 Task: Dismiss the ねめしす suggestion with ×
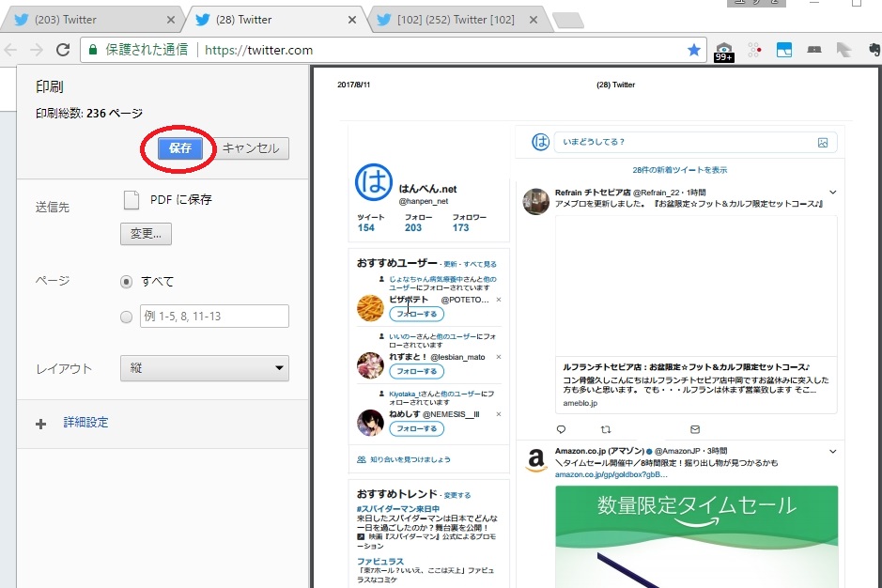click(x=499, y=414)
